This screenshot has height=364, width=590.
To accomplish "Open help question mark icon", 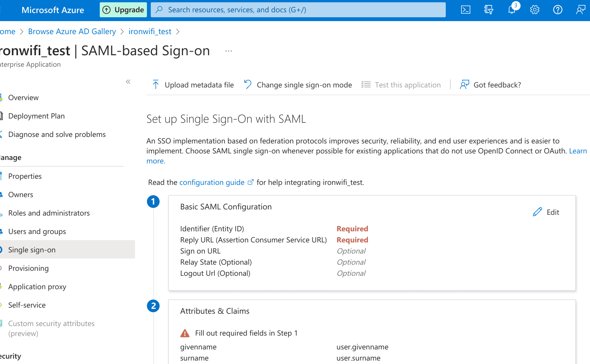I will pyautogui.click(x=558, y=10).
